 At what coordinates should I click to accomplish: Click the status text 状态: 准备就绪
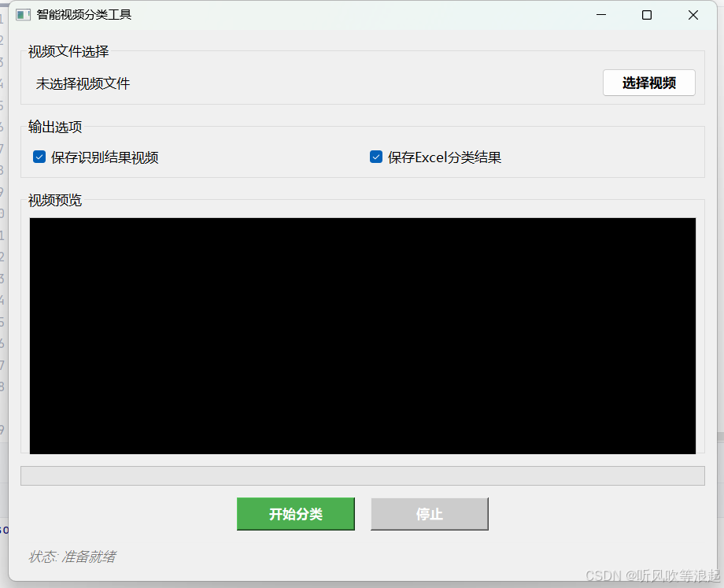pyautogui.click(x=72, y=557)
